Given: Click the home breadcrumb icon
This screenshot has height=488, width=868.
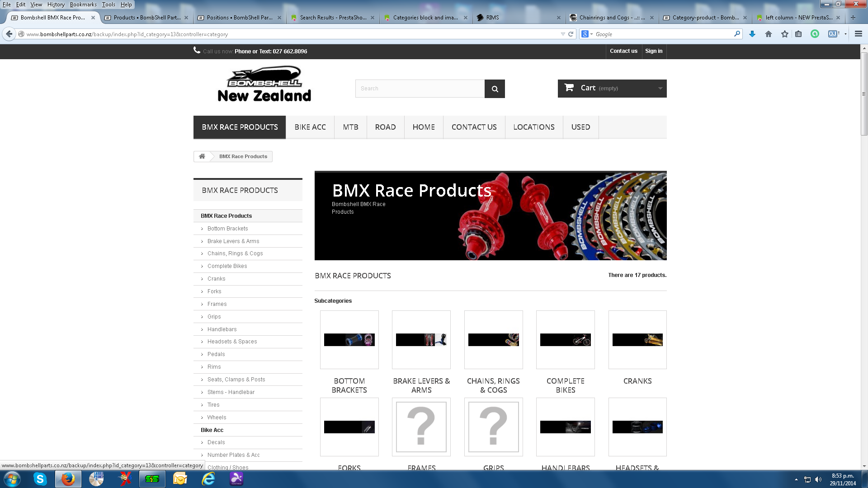Looking at the screenshot, I should tap(202, 156).
